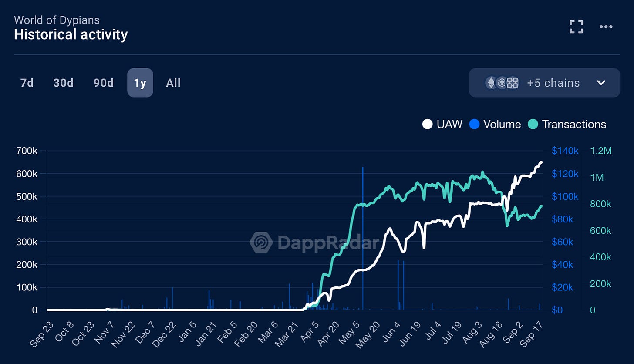Viewport: 634px width, 364px height.
Task: Click the Ethereum chain icon
Action: [491, 83]
